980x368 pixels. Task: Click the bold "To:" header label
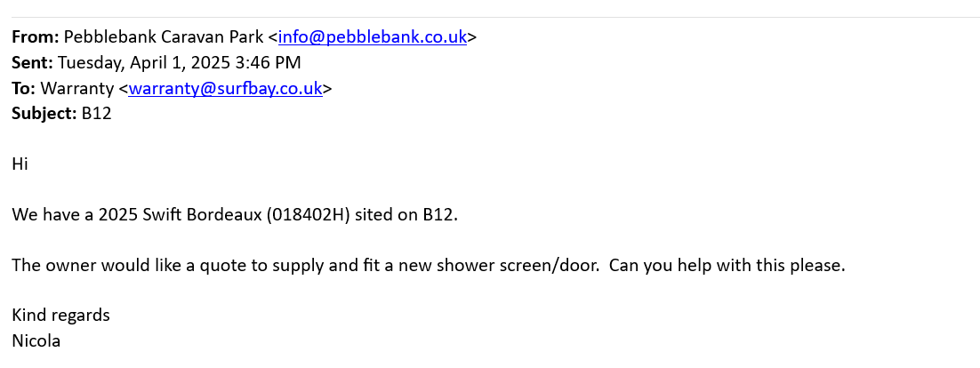[23, 88]
